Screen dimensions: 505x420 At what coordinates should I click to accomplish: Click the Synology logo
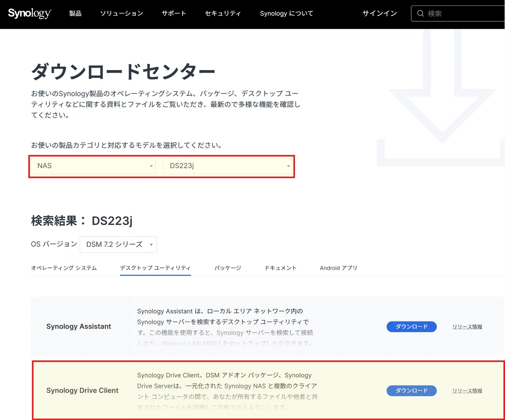pos(29,13)
